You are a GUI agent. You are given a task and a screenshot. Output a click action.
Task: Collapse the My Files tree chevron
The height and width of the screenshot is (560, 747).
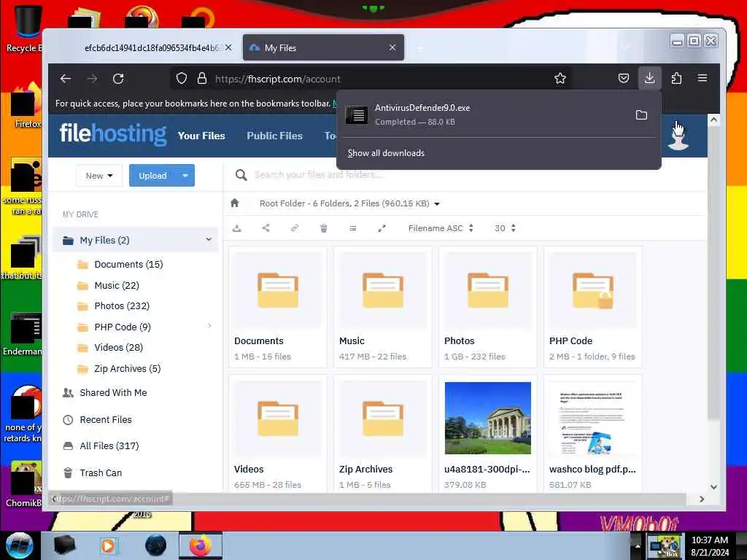coord(209,239)
